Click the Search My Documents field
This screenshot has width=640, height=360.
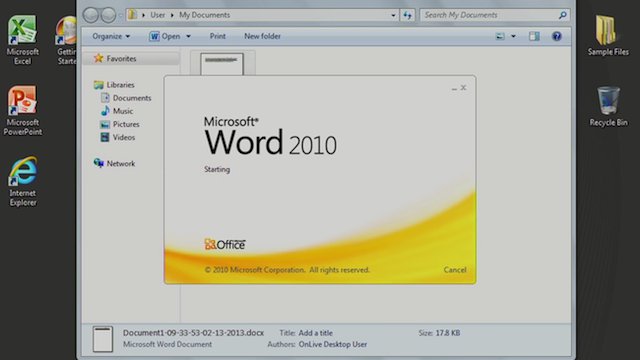[490, 15]
